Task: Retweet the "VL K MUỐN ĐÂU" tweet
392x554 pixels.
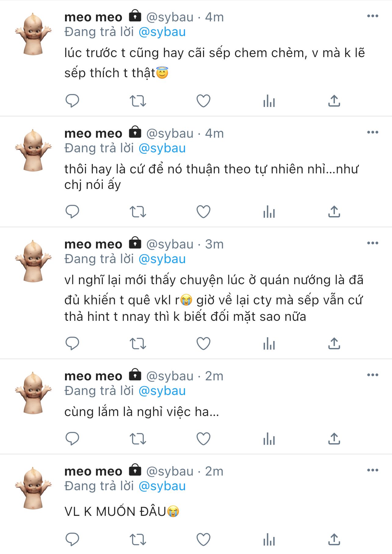Action: (138, 540)
